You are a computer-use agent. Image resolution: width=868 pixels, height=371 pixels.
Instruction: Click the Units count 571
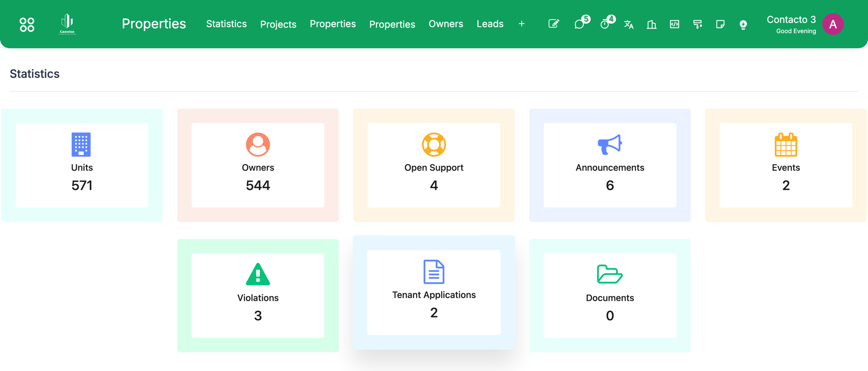[82, 185]
